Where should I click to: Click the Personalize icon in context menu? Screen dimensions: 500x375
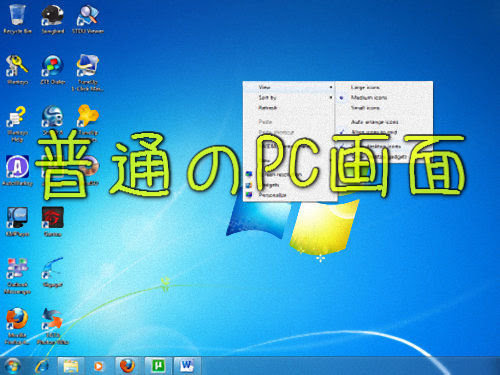(x=249, y=195)
